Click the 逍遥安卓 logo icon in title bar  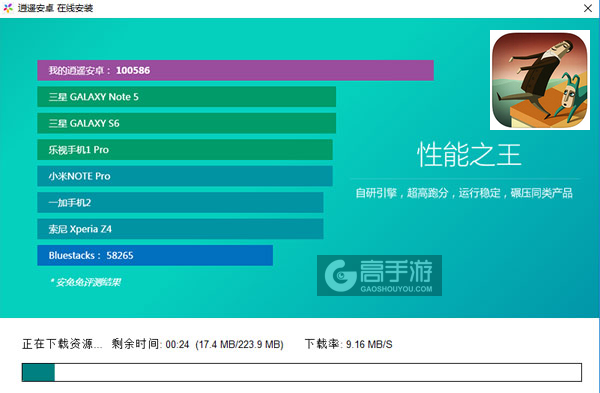pyautogui.click(x=8, y=8)
